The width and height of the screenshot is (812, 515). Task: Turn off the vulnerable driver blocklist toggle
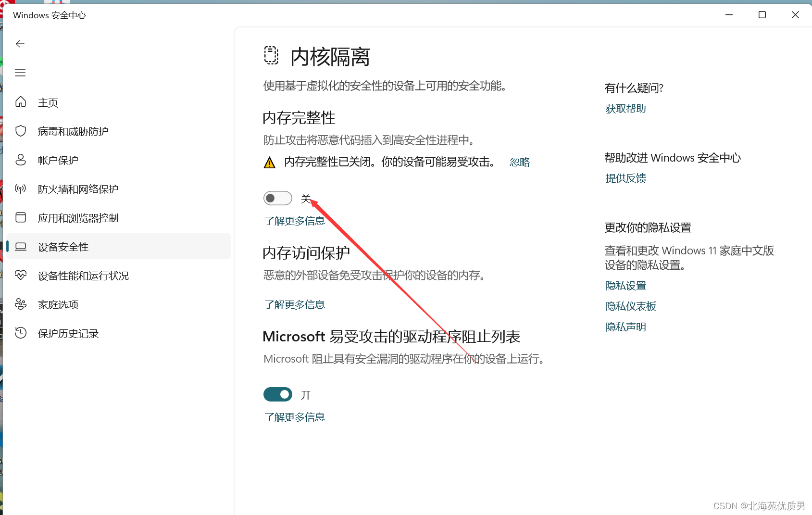(x=278, y=394)
